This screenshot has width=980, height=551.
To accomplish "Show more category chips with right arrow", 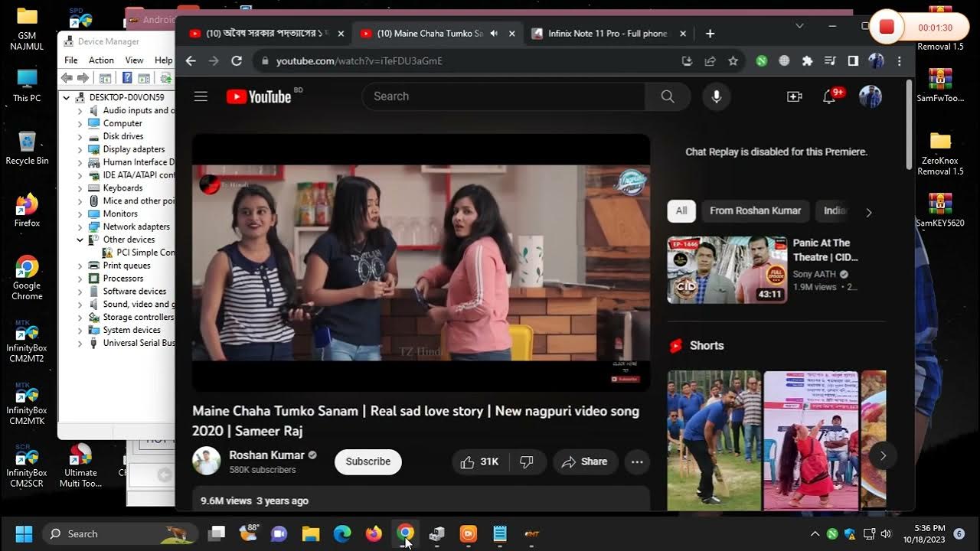I will pyautogui.click(x=868, y=212).
